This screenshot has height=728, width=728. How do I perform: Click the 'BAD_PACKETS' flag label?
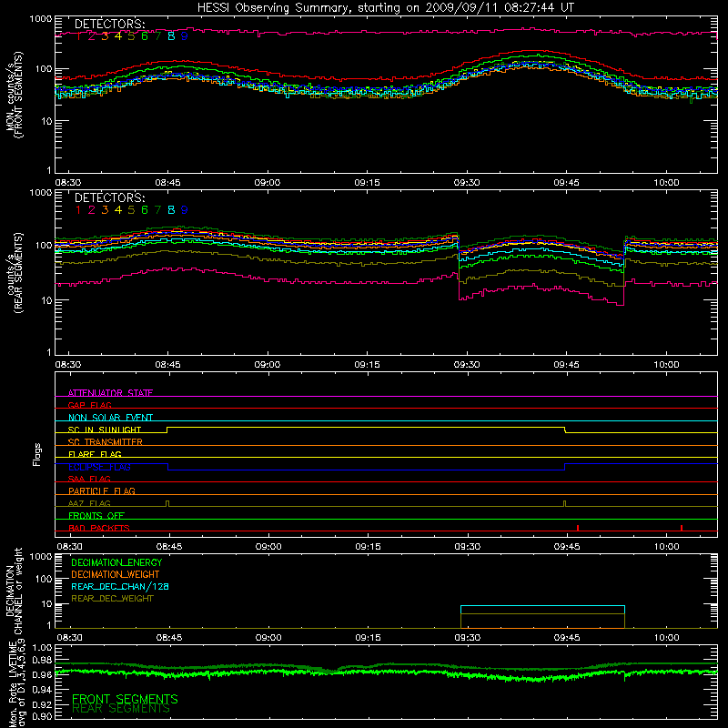99,528
